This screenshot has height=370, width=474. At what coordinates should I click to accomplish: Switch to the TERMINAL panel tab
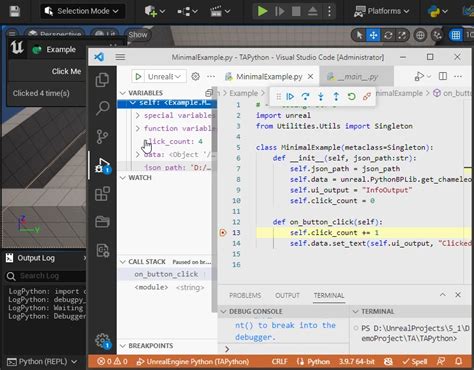pyautogui.click(x=329, y=295)
